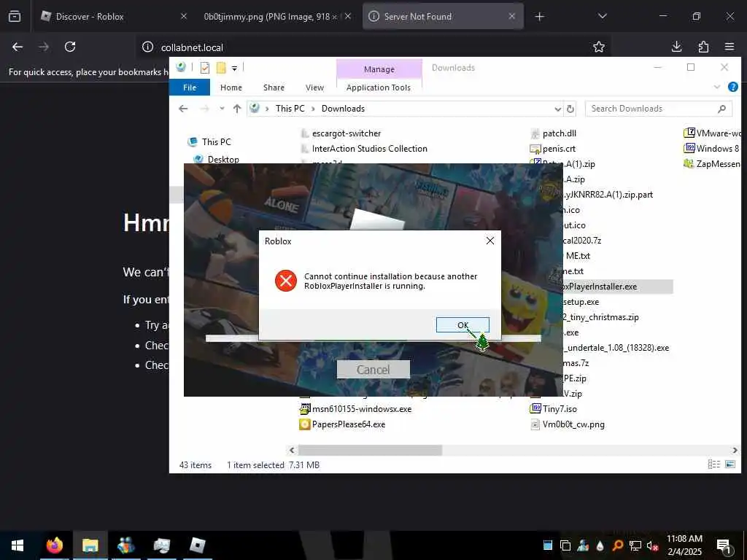Open a new browser tab
747x560 pixels.
coord(539,17)
